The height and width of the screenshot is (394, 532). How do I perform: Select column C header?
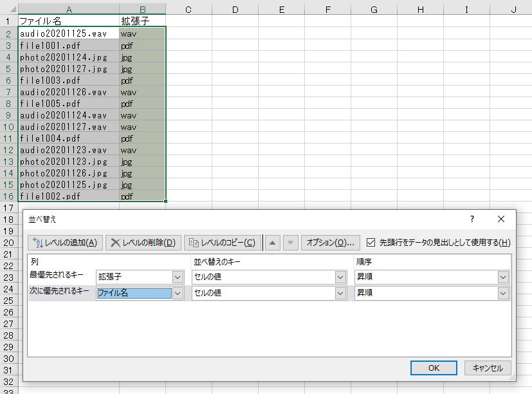188,10
